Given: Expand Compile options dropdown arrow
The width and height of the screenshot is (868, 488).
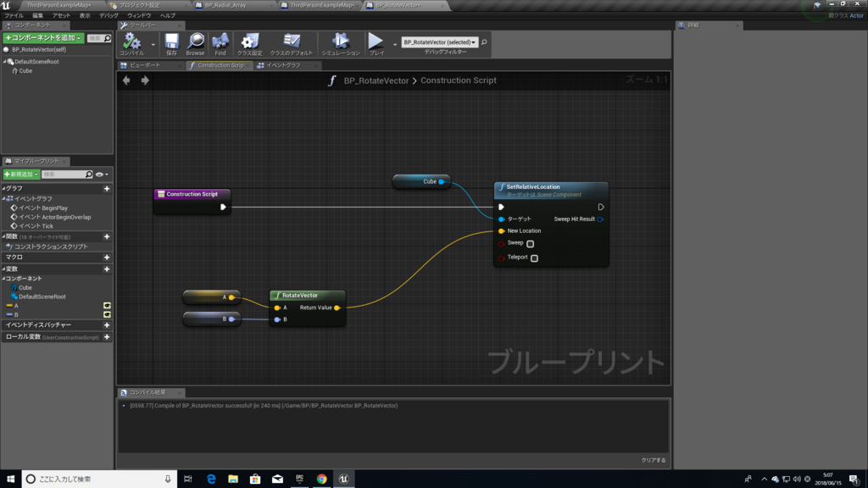Looking at the screenshot, I should (x=153, y=45).
